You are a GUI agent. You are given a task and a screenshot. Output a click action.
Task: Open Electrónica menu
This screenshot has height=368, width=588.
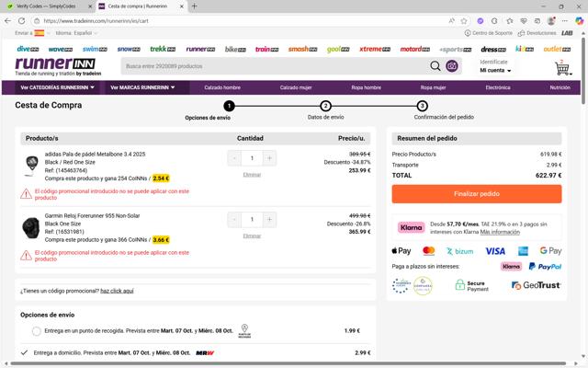[498, 87]
